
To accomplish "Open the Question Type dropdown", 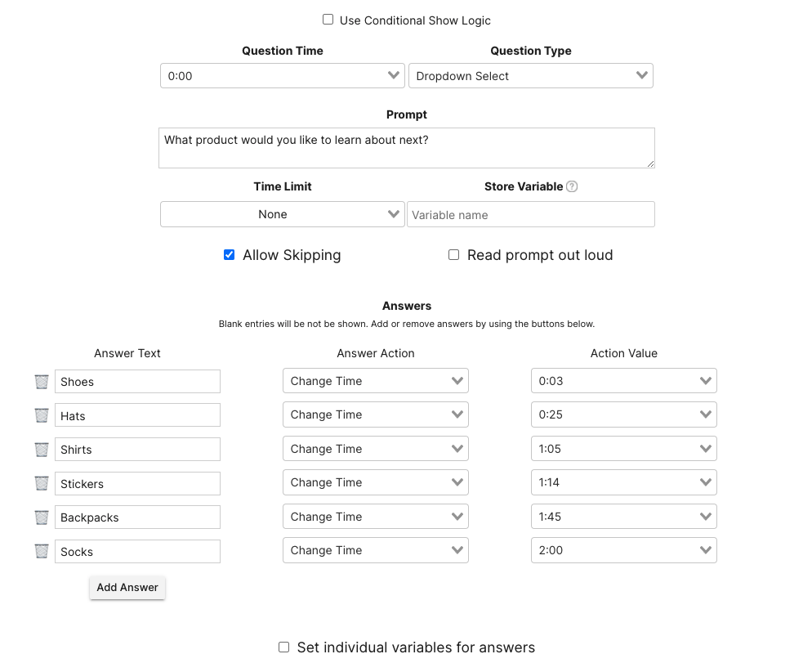I will [531, 76].
